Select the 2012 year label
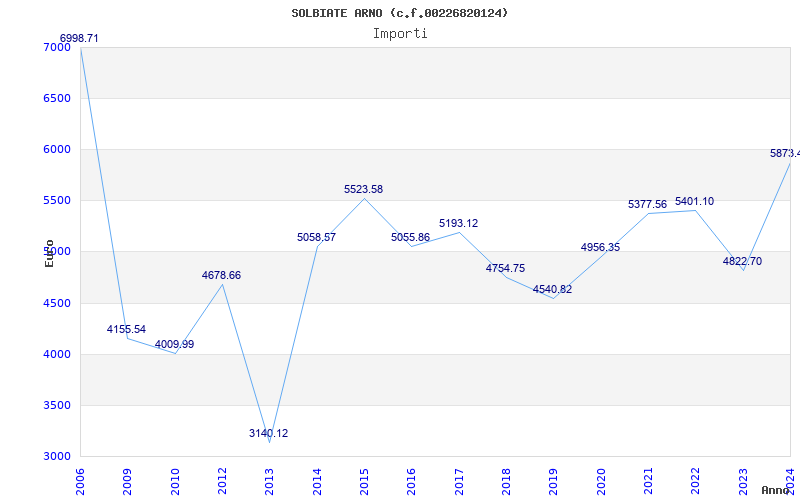The width and height of the screenshot is (800, 500). (222, 482)
